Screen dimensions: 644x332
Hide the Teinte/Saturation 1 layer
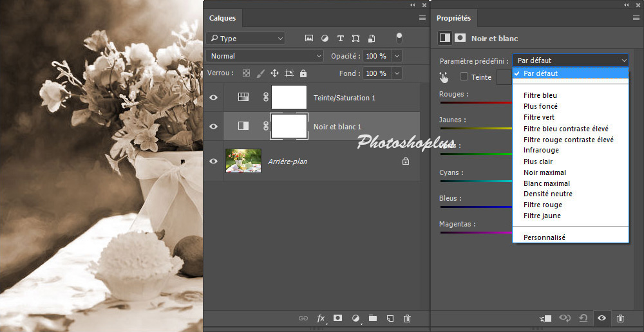click(213, 98)
